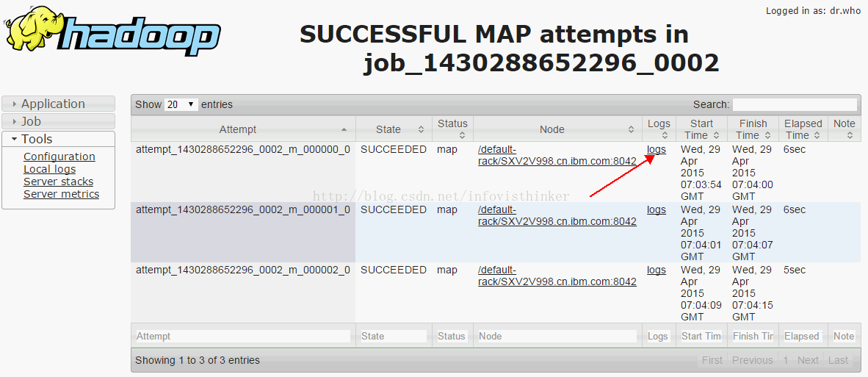Open logs for attempt m_000002_0
Image resolution: width=868 pixels, height=377 pixels.
[x=656, y=270]
